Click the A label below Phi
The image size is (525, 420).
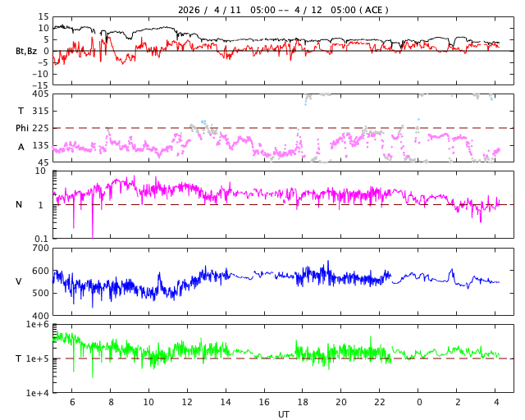tap(21, 147)
